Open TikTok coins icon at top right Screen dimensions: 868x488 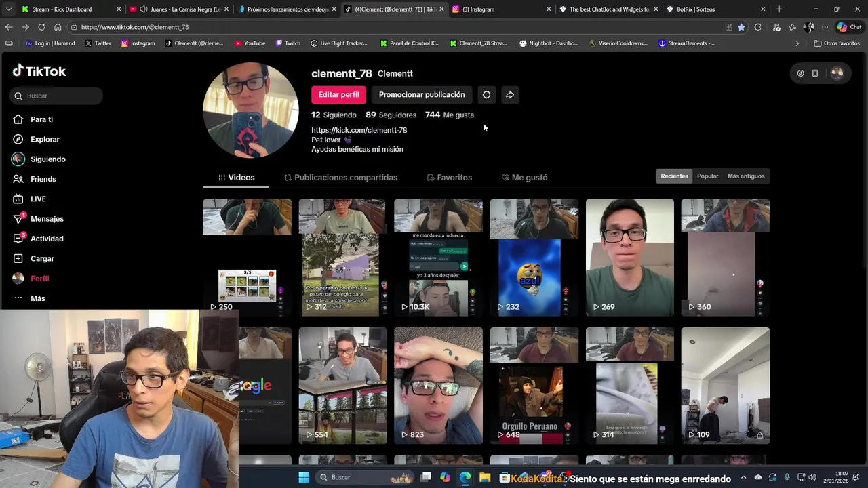click(800, 73)
